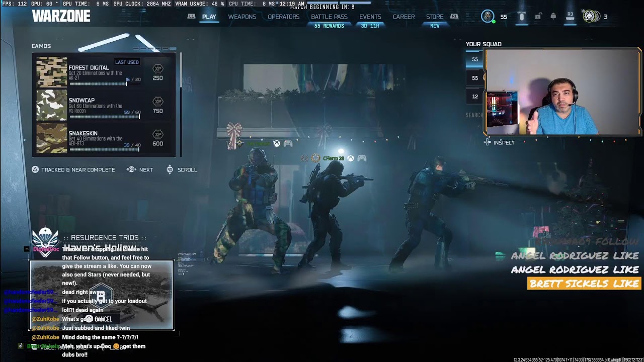The image size is (644, 362).
Task: Select the Snowcap camo thumbnail
Action: point(51,105)
